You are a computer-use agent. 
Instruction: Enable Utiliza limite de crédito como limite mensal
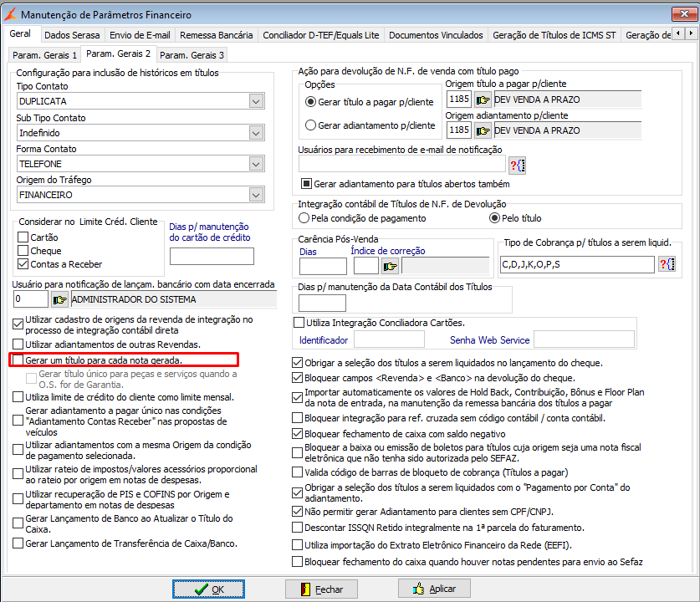pyautogui.click(x=18, y=396)
